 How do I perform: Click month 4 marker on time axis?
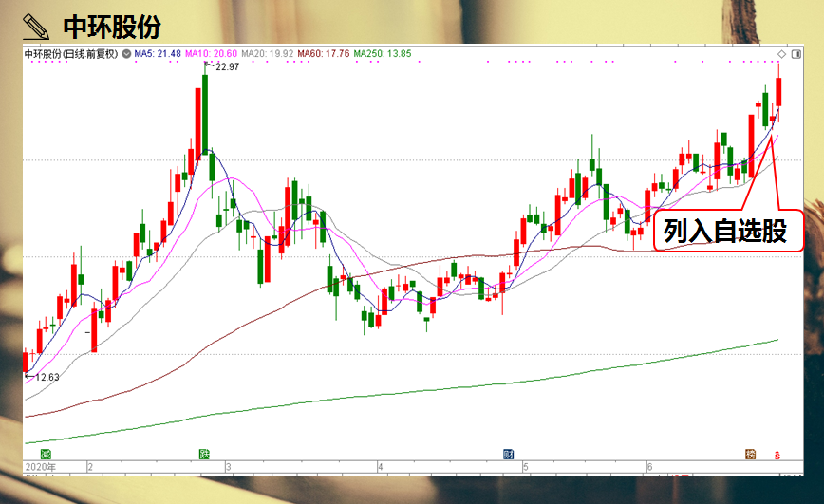pyautogui.click(x=381, y=467)
